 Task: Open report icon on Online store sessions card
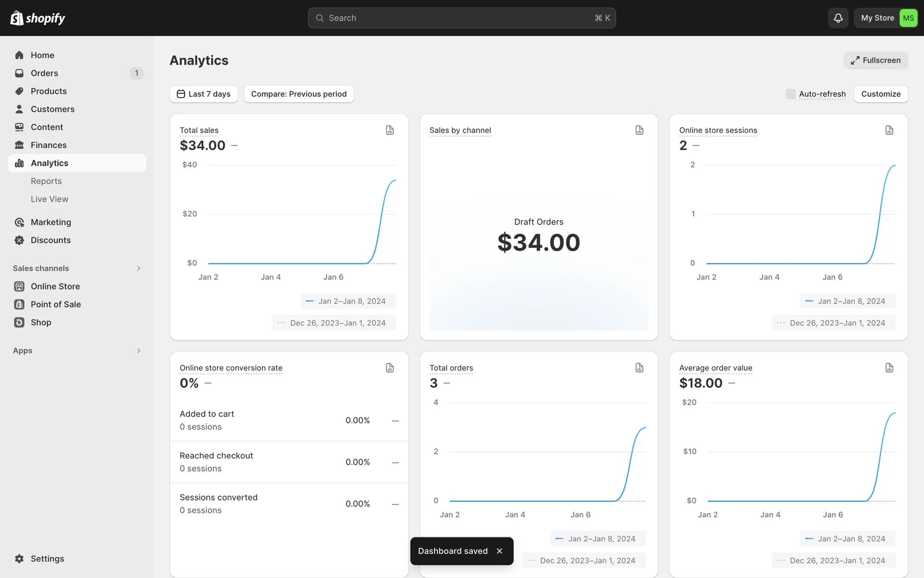pos(889,130)
